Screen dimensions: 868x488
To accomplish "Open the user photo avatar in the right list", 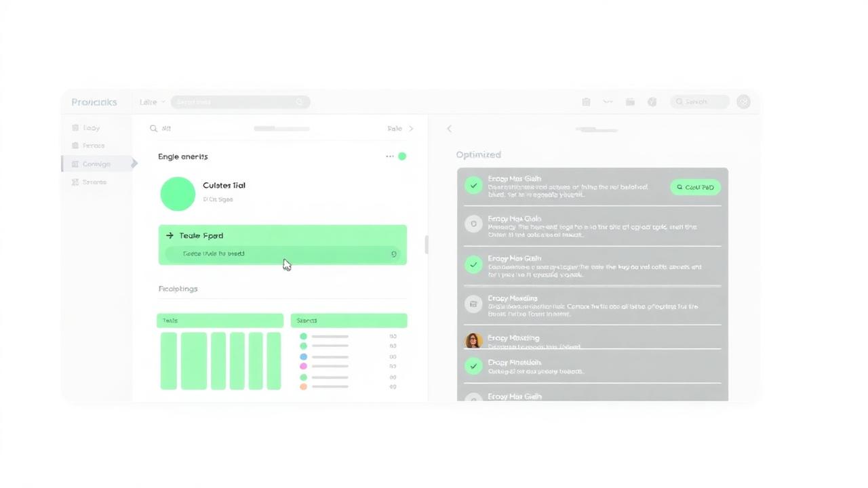I will click(473, 340).
